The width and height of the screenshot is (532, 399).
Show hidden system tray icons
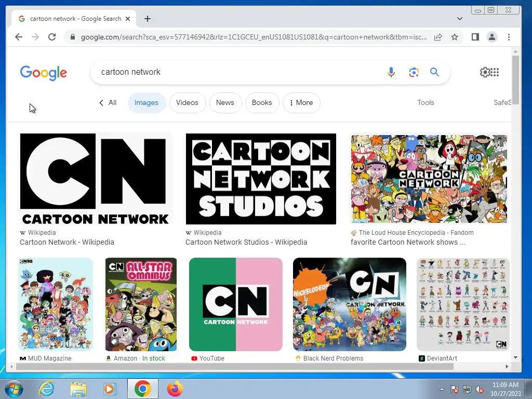pos(442,389)
